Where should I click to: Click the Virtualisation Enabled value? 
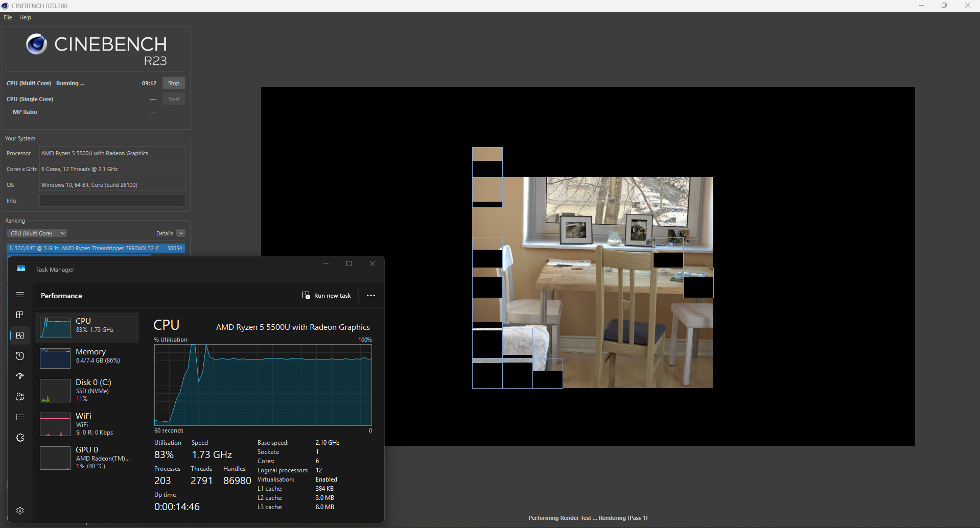[x=326, y=479]
